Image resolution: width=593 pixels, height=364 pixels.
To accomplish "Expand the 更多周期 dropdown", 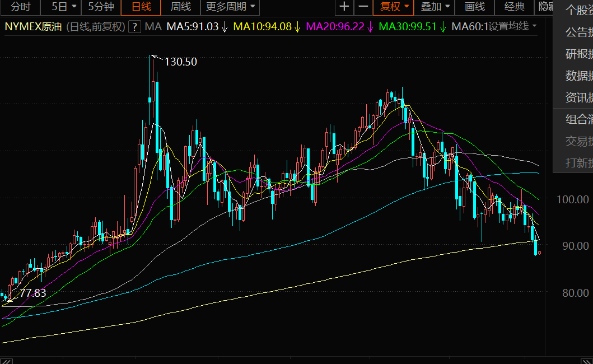I will 230,7.
